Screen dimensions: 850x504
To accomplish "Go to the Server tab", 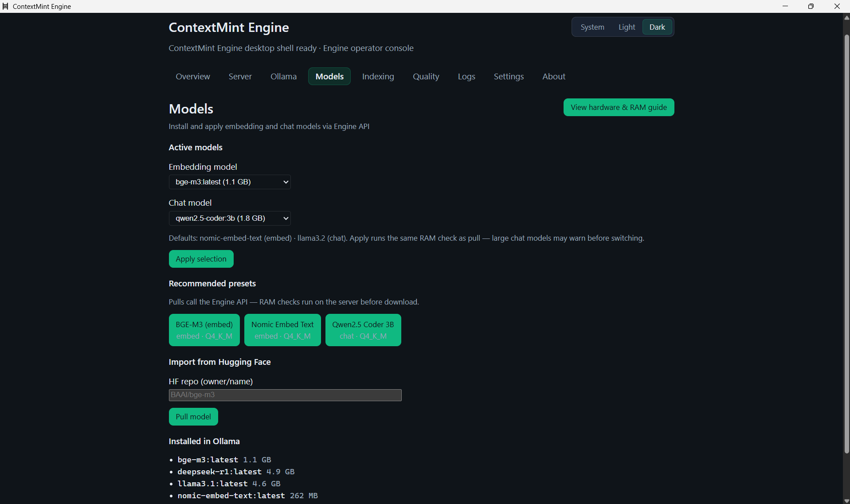I will 240,76.
